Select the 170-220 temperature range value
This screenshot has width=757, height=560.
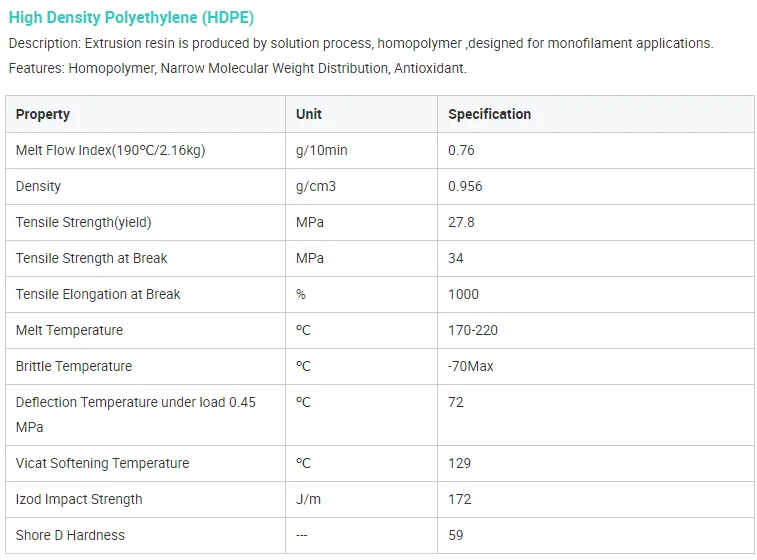[473, 330]
